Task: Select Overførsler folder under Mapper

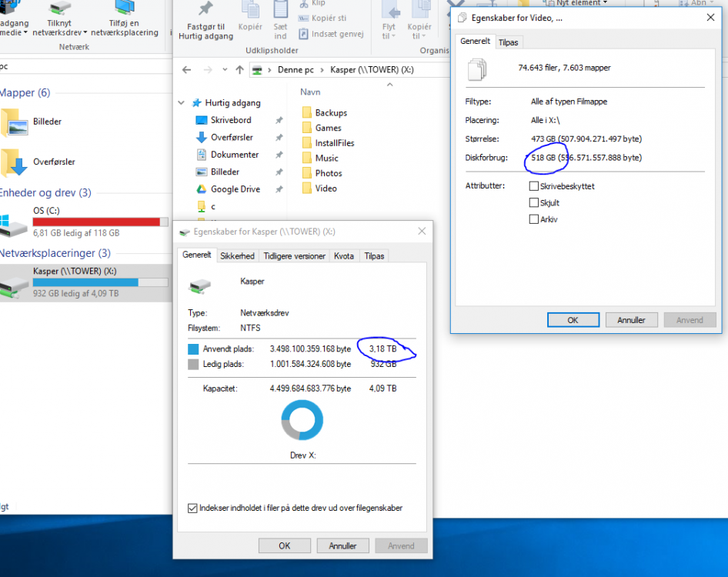Action: click(x=38, y=162)
